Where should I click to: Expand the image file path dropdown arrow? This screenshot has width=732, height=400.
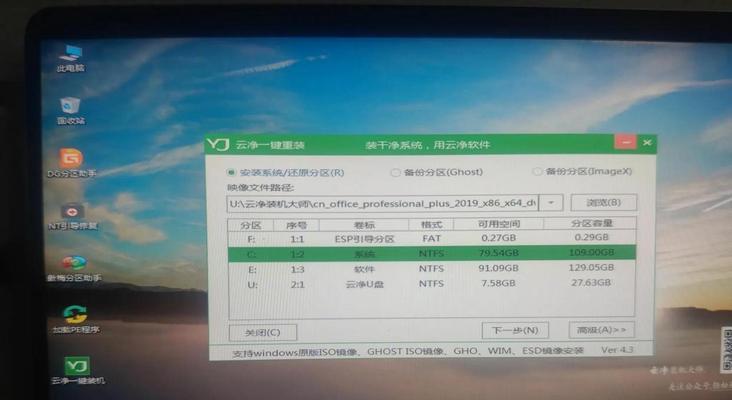tap(551, 203)
